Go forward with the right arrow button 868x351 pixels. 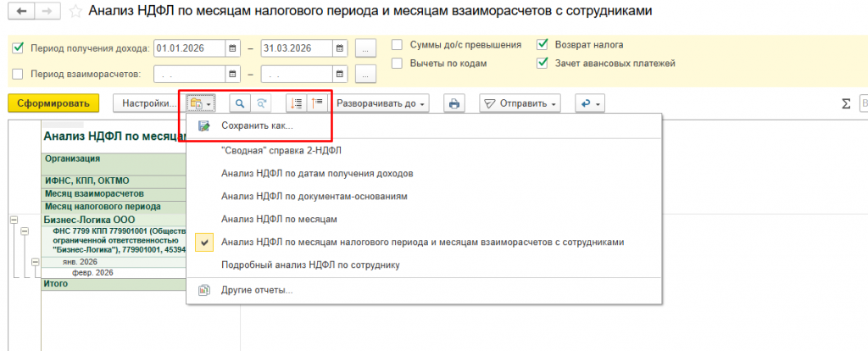coord(47,12)
